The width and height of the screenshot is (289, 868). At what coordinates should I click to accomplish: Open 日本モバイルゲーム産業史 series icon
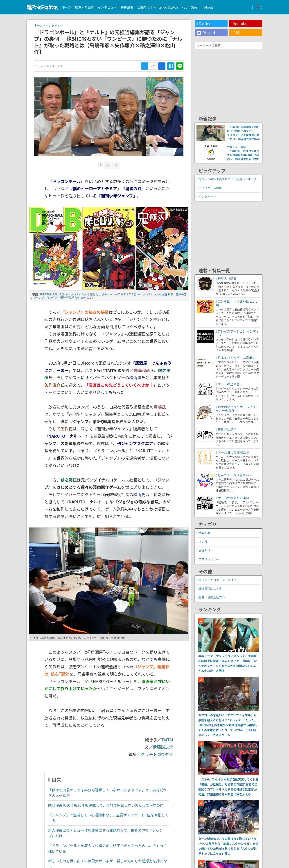click(x=205, y=363)
